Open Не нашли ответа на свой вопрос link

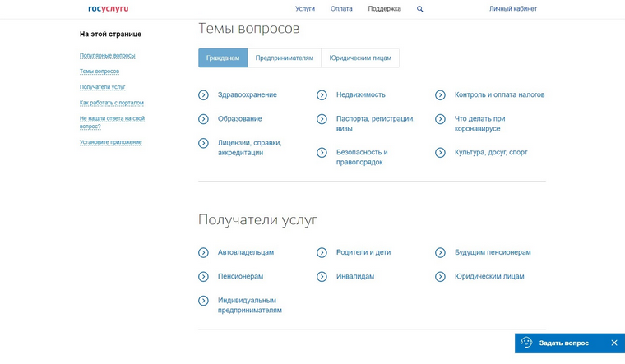click(x=112, y=122)
